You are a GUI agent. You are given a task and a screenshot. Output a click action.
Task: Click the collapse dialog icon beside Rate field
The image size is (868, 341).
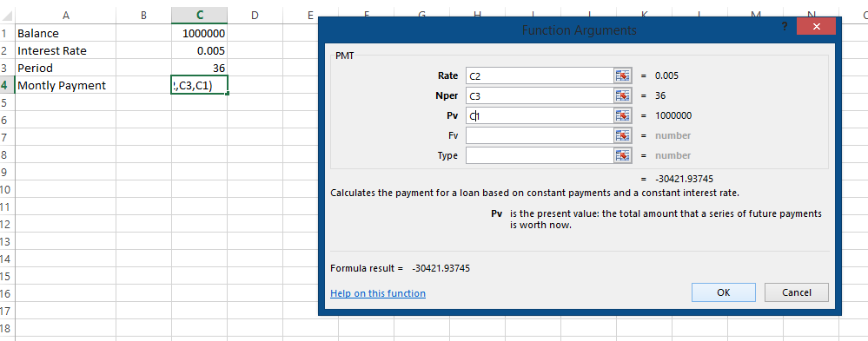pyautogui.click(x=623, y=75)
